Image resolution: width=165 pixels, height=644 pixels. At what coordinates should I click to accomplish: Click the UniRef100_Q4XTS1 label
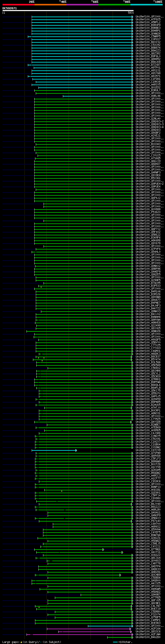click(148, 552)
